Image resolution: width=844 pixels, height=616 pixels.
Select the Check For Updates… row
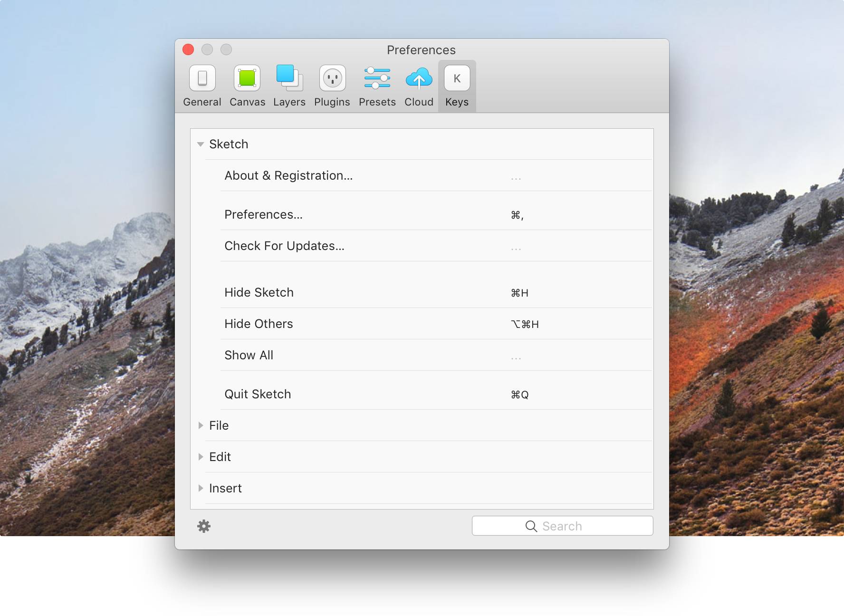click(436, 246)
